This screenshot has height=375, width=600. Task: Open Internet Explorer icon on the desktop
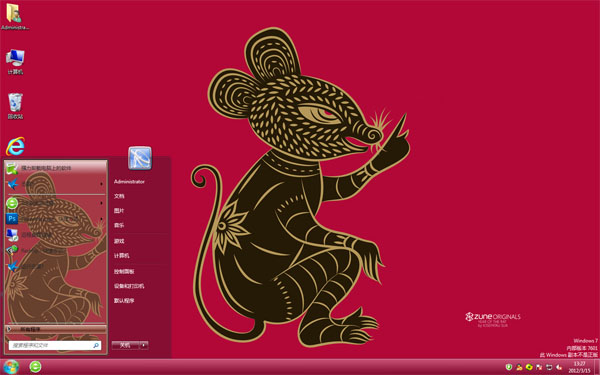point(15,147)
